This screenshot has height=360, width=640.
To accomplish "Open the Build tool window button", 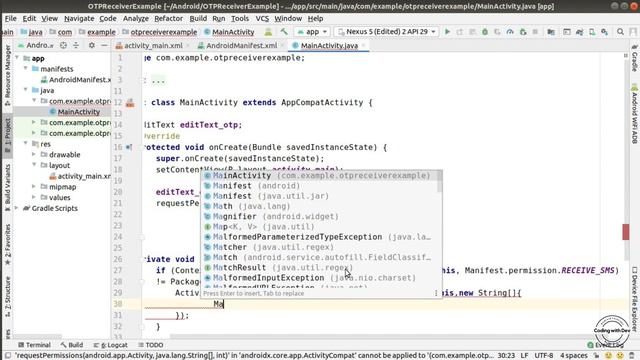I will pos(72,345).
